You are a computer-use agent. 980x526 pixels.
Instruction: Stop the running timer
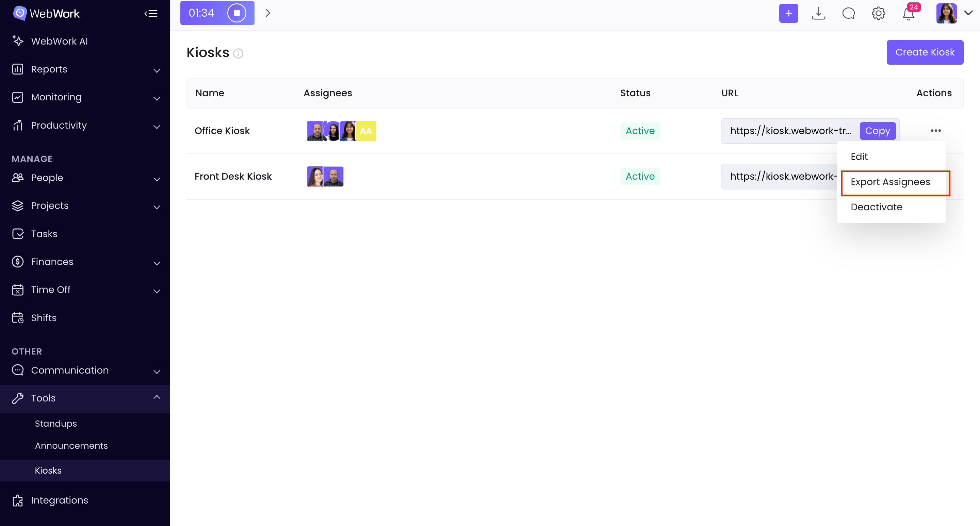(x=236, y=13)
